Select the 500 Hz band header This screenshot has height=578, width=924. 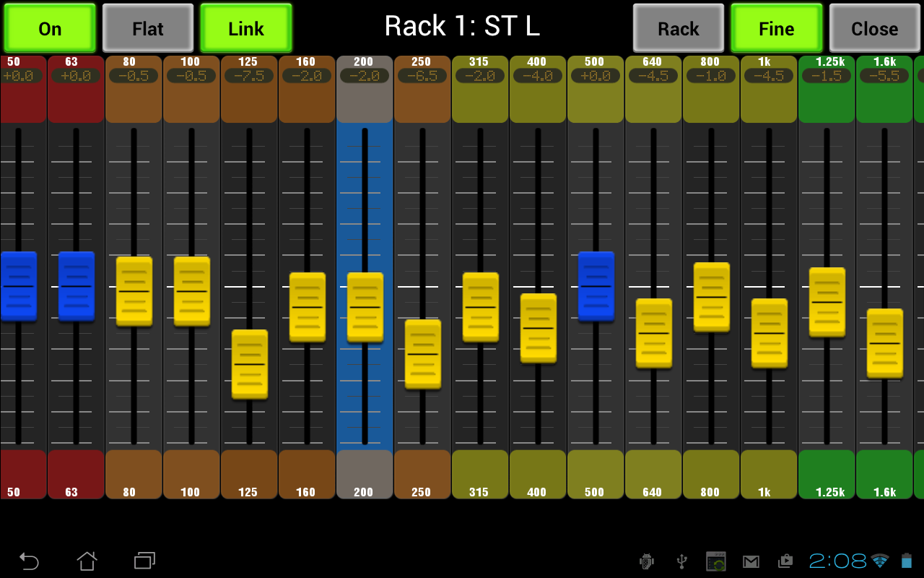point(596,89)
